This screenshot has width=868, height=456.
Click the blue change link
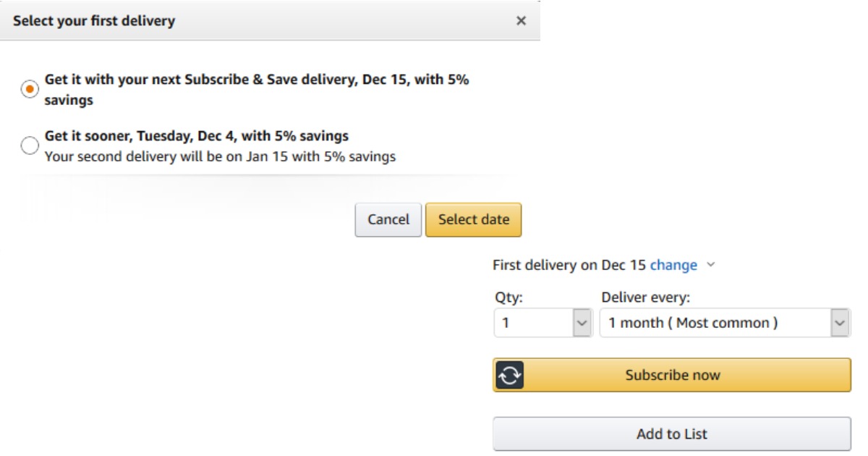673,265
